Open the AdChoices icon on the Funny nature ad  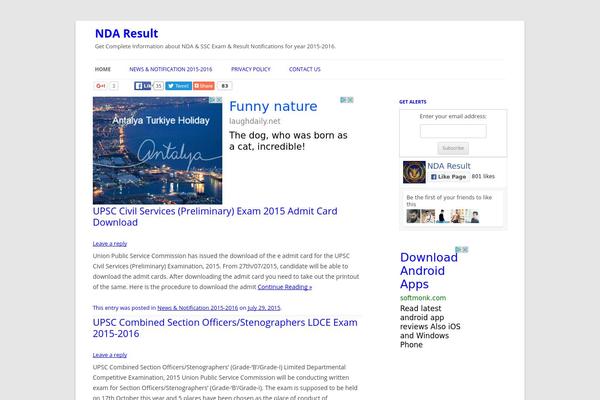pos(344,100)
